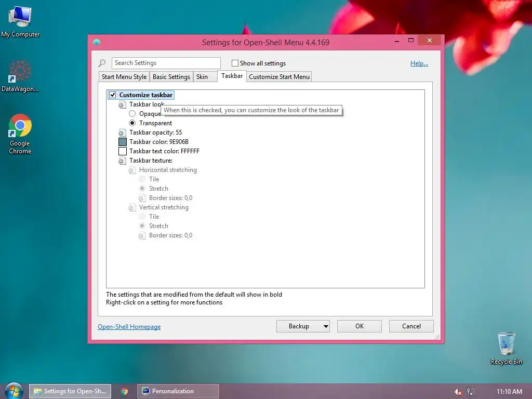532x399 pixels.
Task: Uncheck Customize taskbar
Action: [113, 95]
